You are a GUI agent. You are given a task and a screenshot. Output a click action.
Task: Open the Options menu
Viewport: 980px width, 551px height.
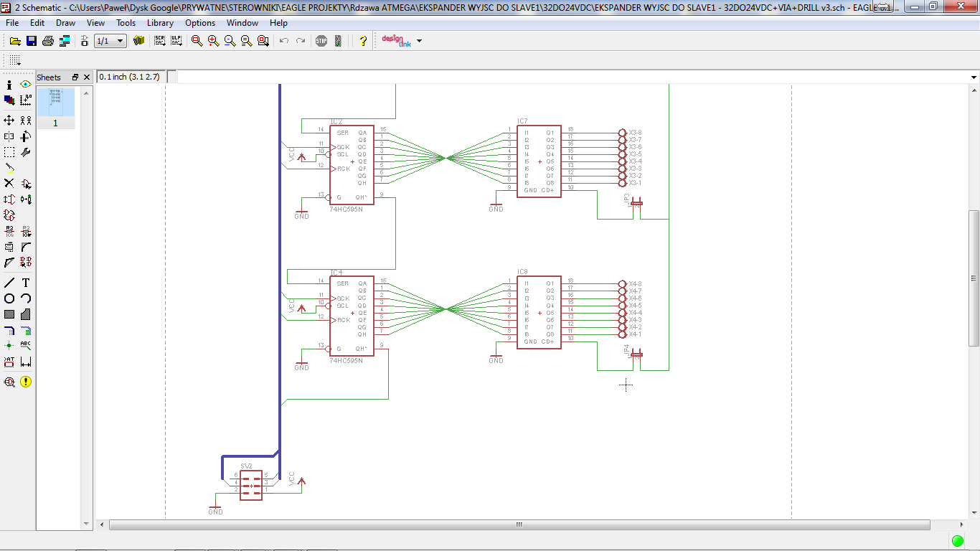200,23
